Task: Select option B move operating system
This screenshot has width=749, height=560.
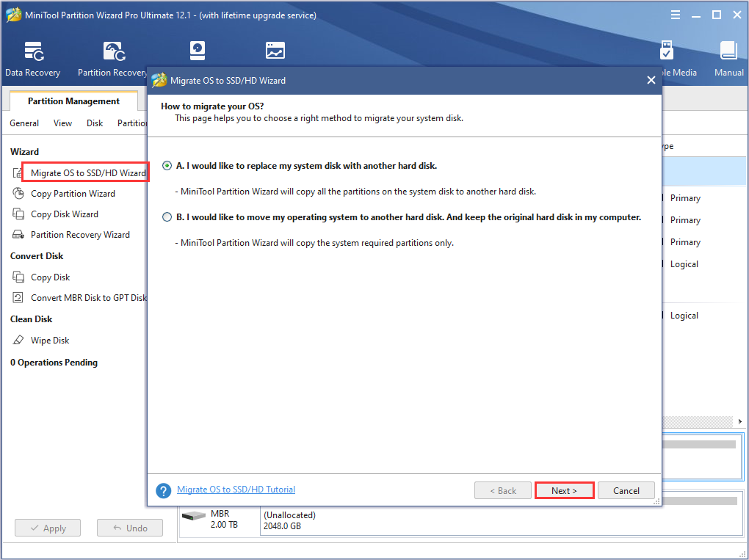Action: [167, 217]
